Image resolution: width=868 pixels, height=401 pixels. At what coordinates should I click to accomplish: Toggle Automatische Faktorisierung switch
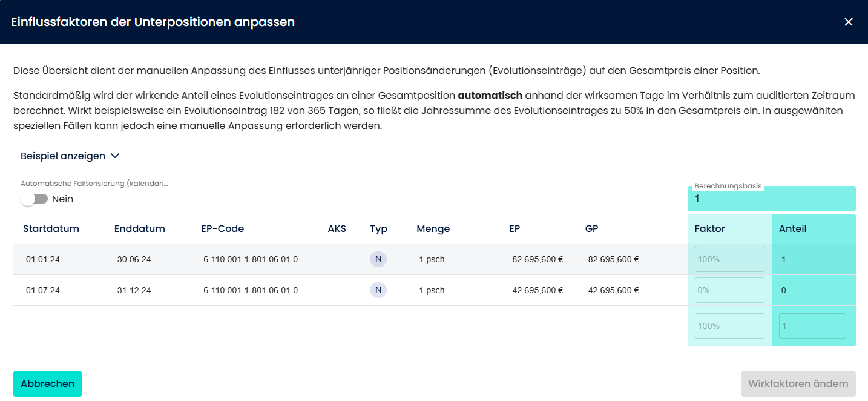pos(34,199)
